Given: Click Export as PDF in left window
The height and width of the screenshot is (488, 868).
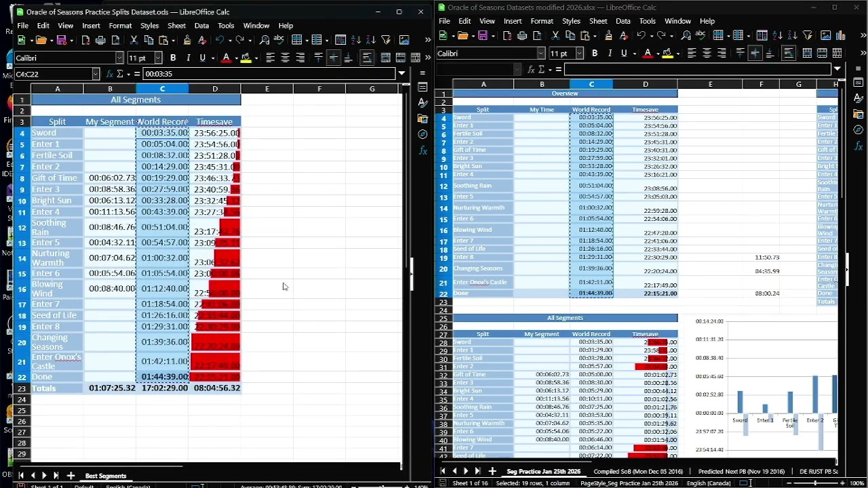Looking at the screenshot, I should (85, 41).
